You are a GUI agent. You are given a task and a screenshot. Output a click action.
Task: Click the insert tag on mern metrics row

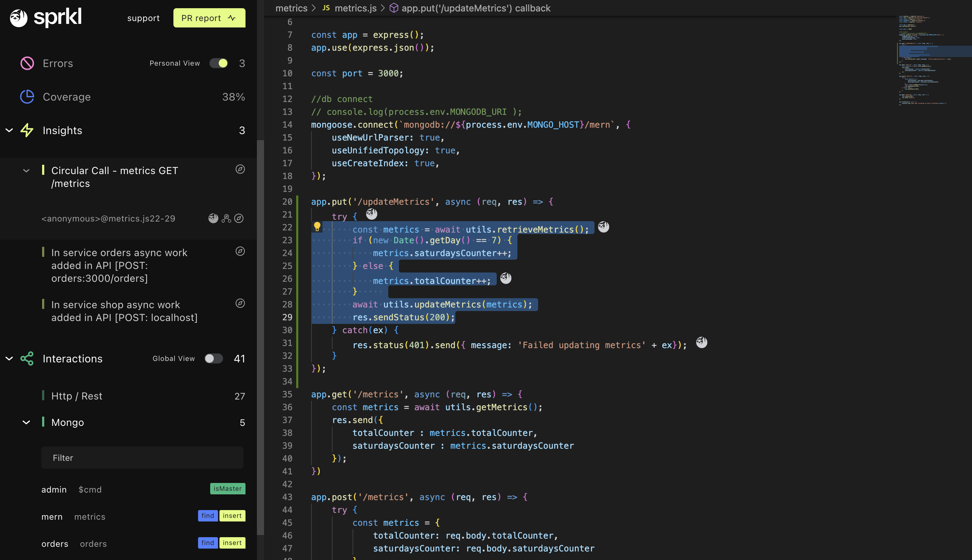point(232,516)
